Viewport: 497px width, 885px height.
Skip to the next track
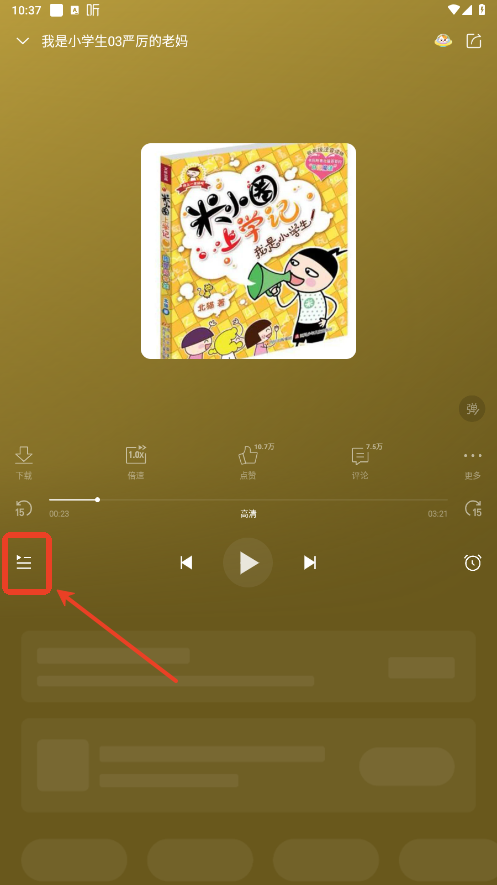[310, 563]
